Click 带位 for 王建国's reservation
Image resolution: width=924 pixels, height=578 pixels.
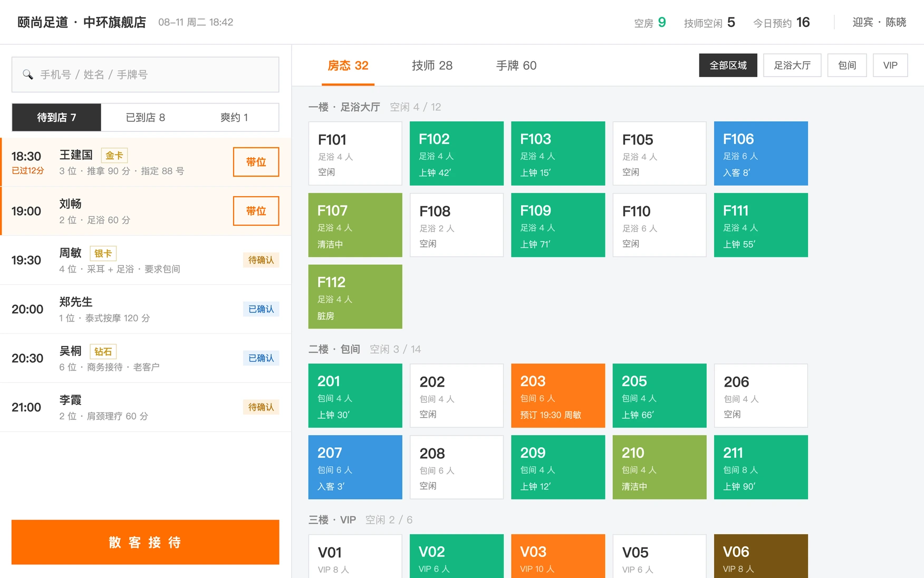point(256,162)
